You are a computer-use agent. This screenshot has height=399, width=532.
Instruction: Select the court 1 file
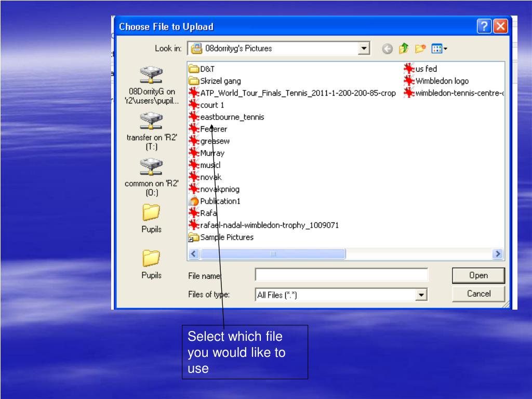[206, 105]
